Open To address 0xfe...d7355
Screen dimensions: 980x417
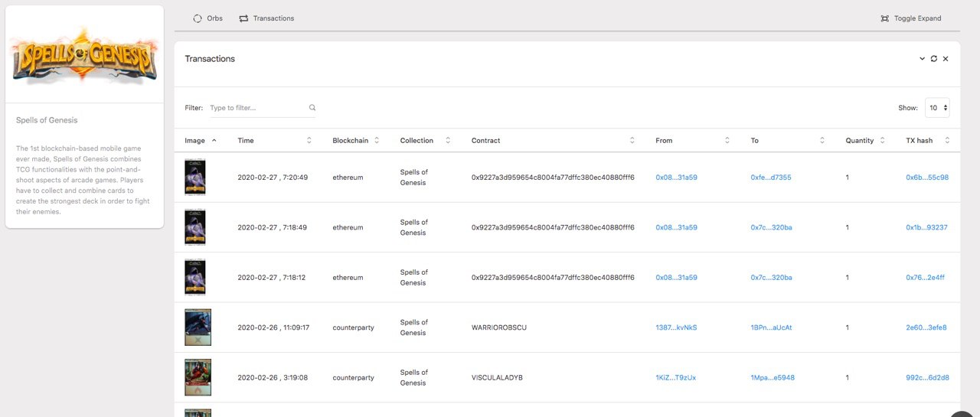pyautogui.click(x=771, y=178)
